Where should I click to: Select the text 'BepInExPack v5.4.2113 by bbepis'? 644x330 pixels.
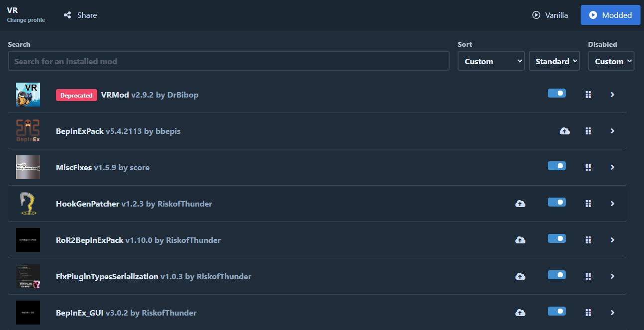point(118,131)
